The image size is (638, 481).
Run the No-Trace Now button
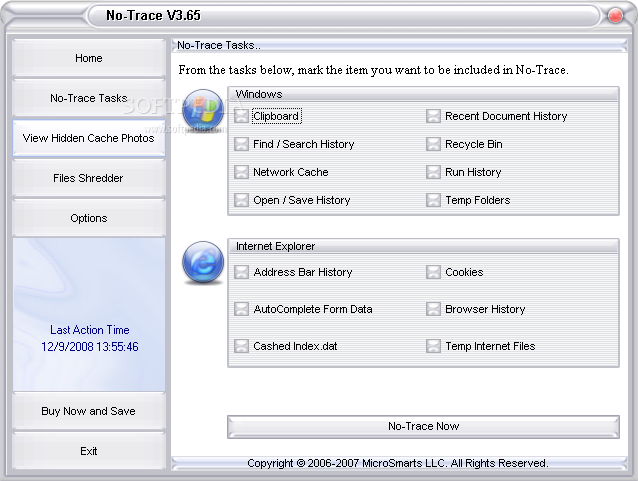(423, 426)
